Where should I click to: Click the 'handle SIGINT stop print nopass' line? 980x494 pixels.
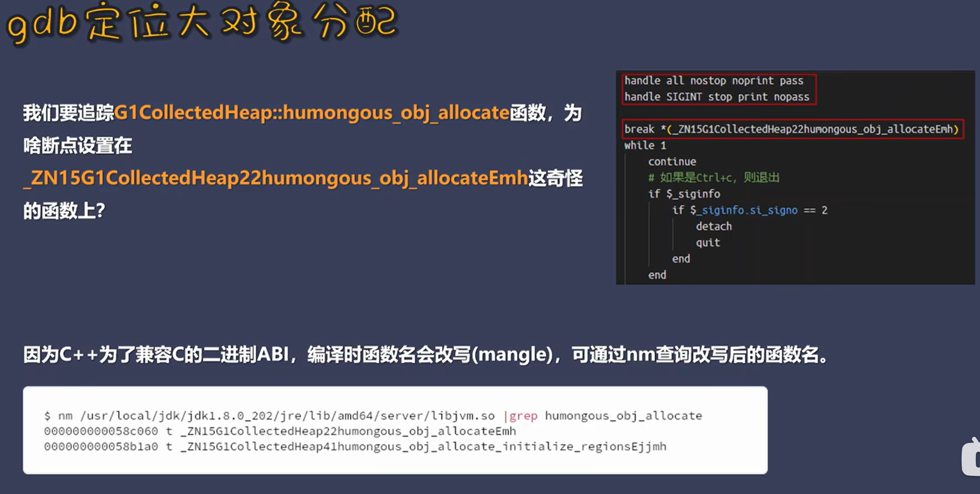point(716,97)
